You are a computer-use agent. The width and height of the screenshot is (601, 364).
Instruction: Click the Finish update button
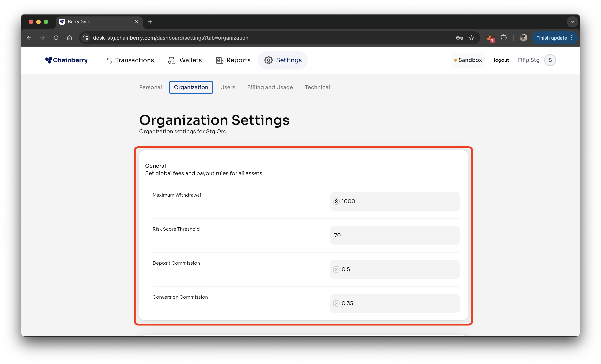click(551, 38)
